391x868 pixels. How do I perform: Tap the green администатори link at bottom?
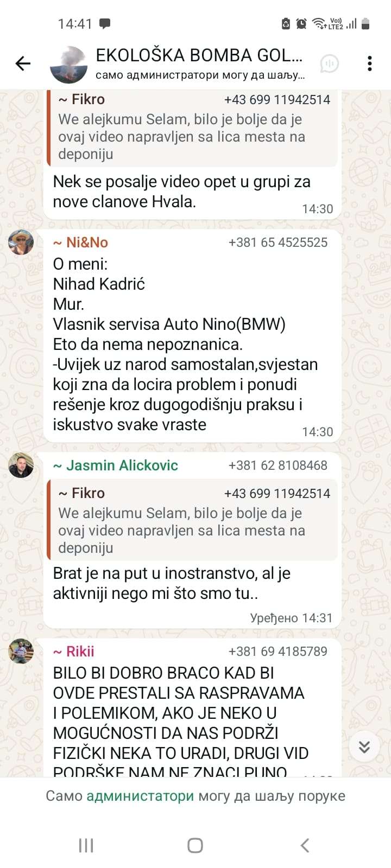pos(140,796)
